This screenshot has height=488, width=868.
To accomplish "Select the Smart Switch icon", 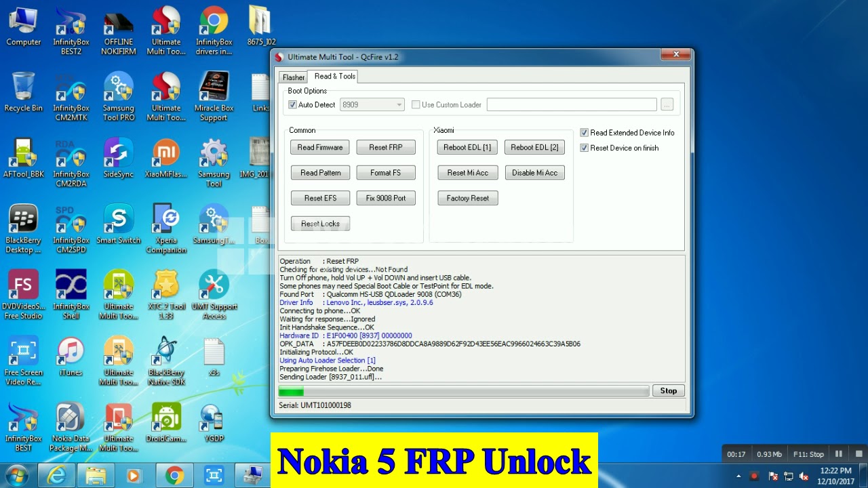I will point(119,224).
